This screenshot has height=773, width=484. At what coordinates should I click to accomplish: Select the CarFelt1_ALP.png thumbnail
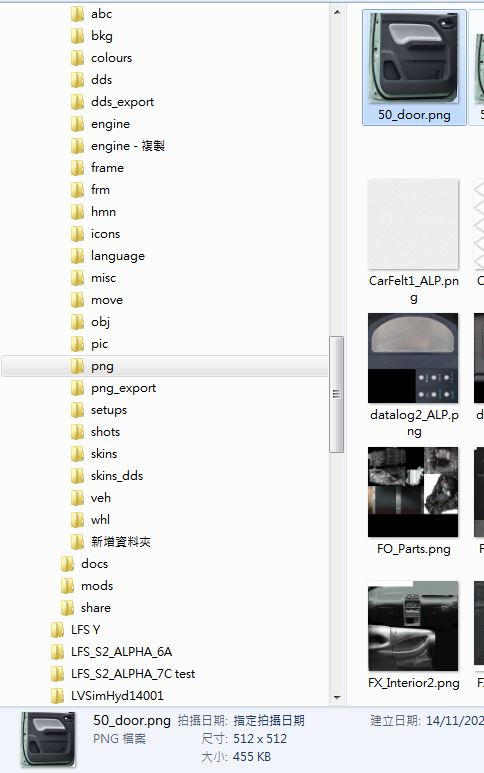[414, 224]
